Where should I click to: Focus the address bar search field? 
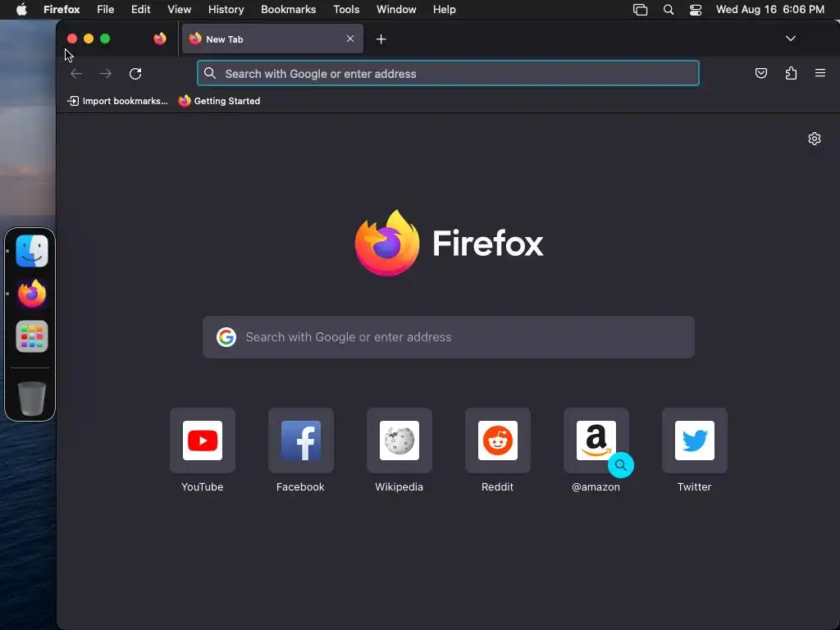click(x=448, y=73)
